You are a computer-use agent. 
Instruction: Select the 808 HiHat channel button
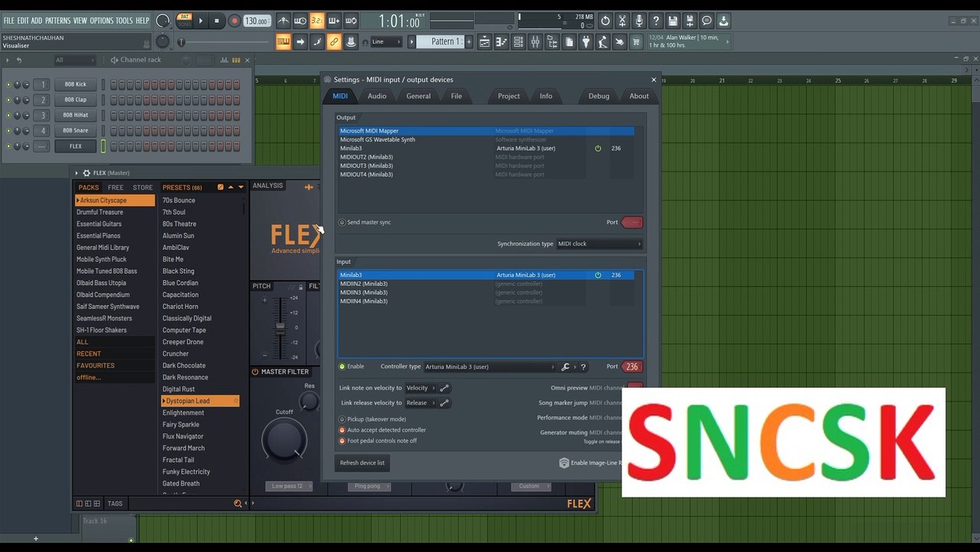[x=75, y=115]
